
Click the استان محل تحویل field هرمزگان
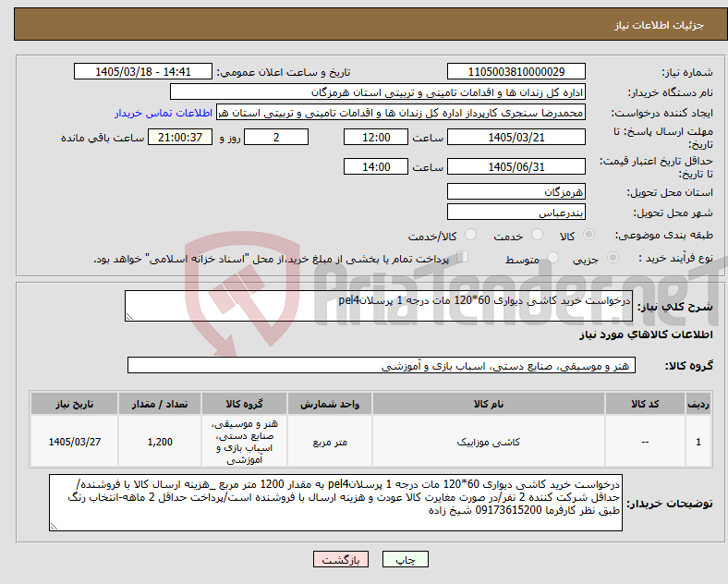pyautogui.click(x=516, y=191)
